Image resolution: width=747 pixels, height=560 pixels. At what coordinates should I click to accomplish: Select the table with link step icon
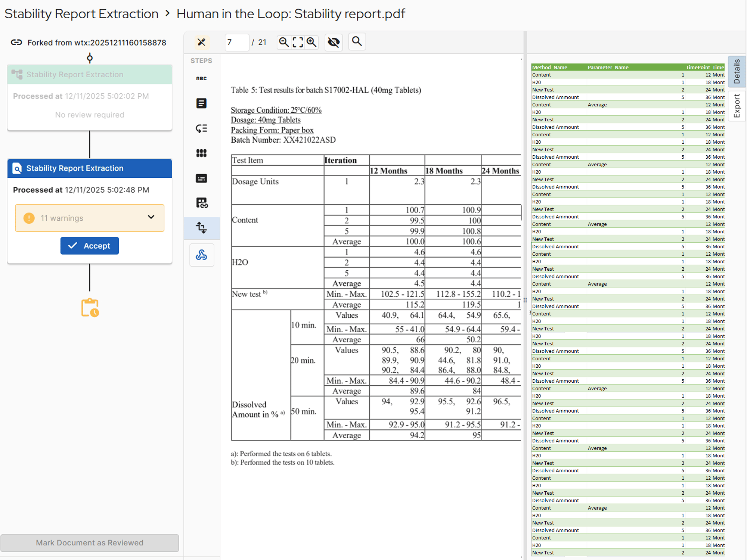tap(202, 203)
